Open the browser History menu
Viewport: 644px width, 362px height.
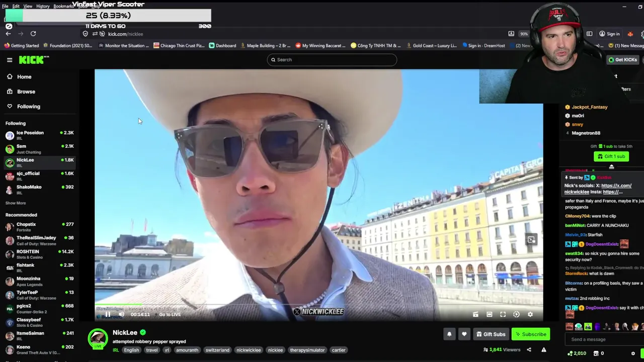43,7
